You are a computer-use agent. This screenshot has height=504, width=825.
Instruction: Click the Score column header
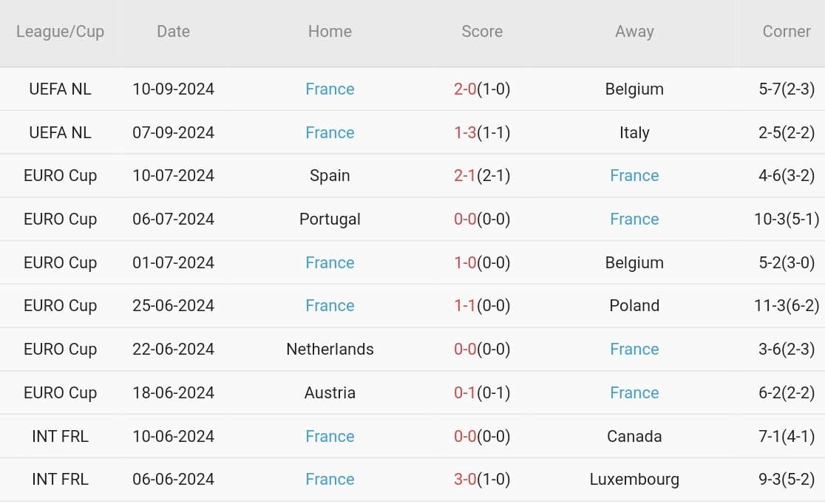482,32
